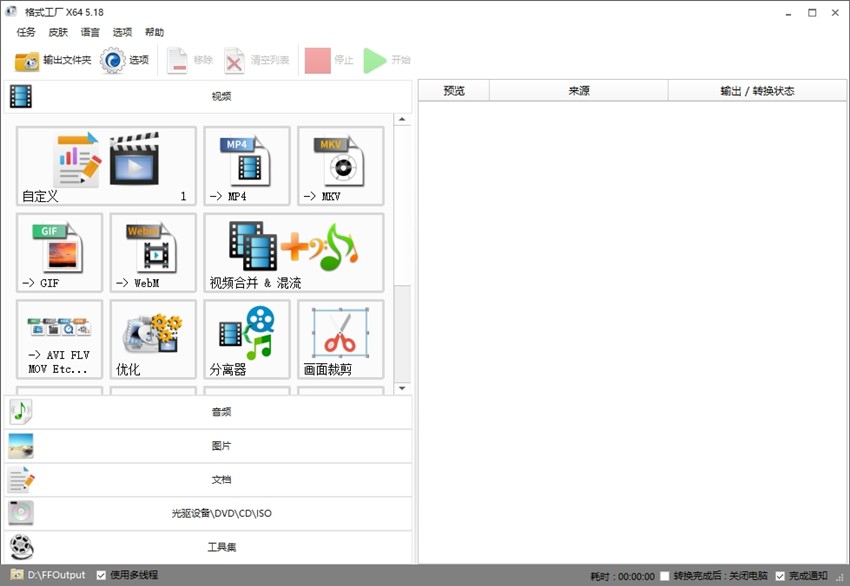This screenshot has height=586, width=850.
Task: Toggle the 使用多线程 multithreading checkbox
Action: 100,575
